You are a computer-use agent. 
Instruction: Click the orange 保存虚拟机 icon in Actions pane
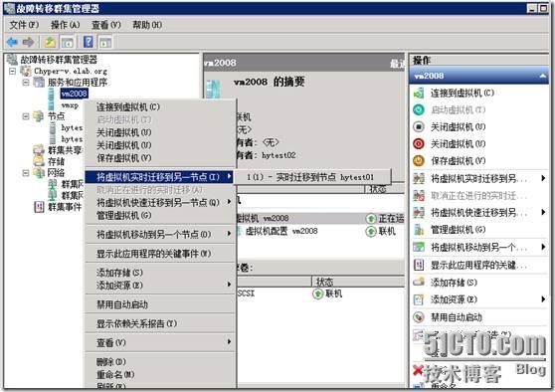[x=419, y=161]
